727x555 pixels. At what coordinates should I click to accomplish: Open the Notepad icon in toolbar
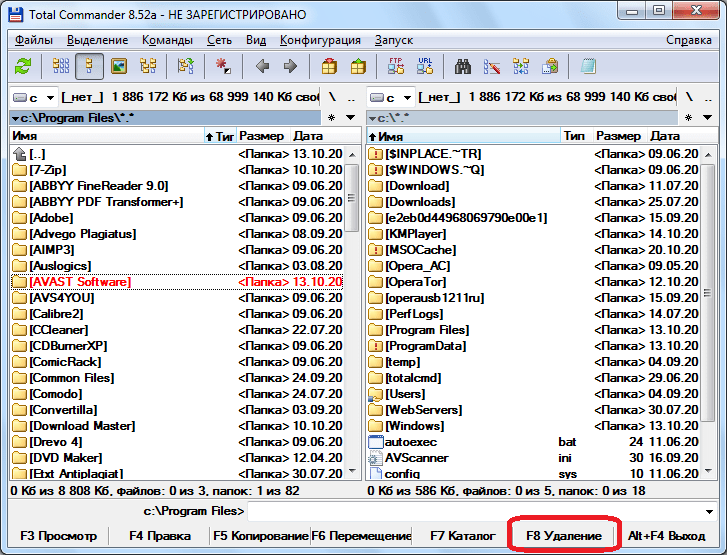(588, 66)
